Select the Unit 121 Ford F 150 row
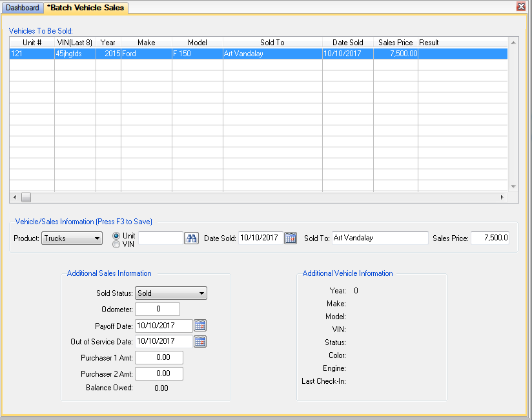 coord(258,54)
